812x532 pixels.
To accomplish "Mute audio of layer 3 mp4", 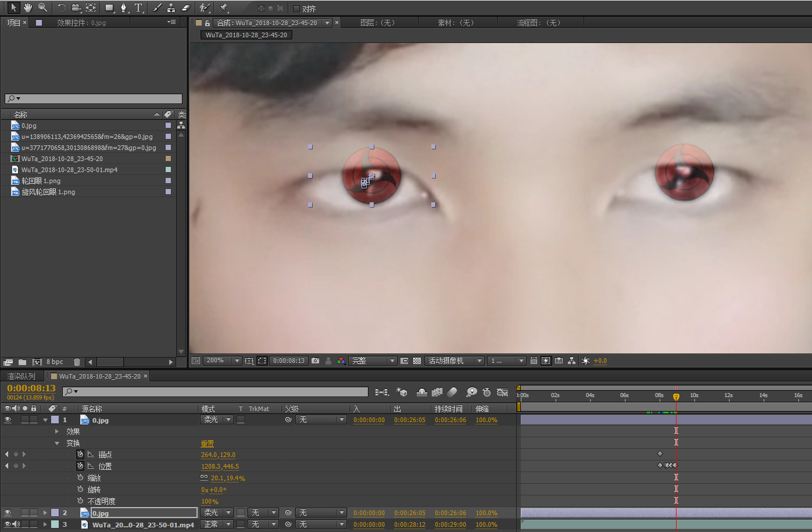I will click(x=16, y=524).
